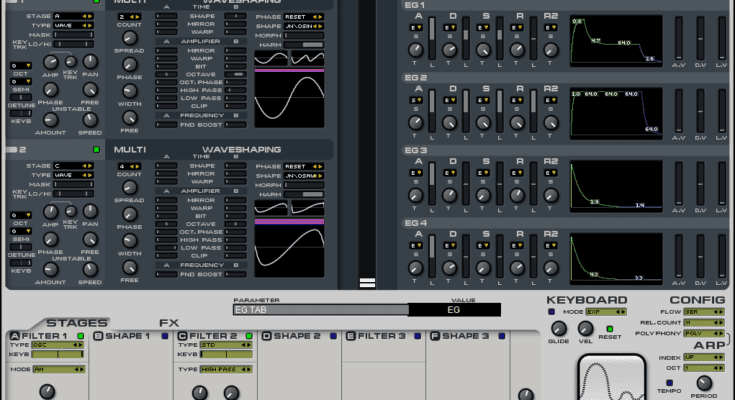The height and width of the screenshot is (400, 735).
Task: Open oscillator 2 Stage dropdown
Action: tap(70, 166)
